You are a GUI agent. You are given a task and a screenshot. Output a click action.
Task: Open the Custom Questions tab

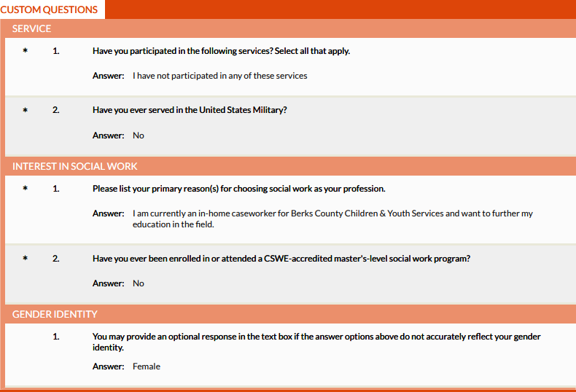pyautogui.click(x=50, y=9)
